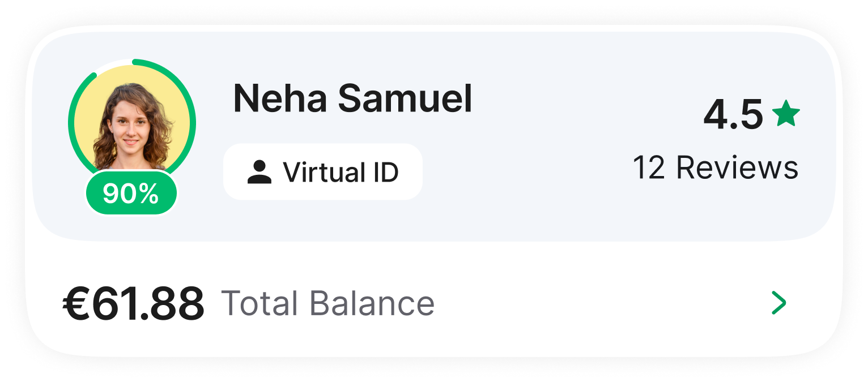Click the euro sign in the balance
868x382 pixels.
click(75, 304)
